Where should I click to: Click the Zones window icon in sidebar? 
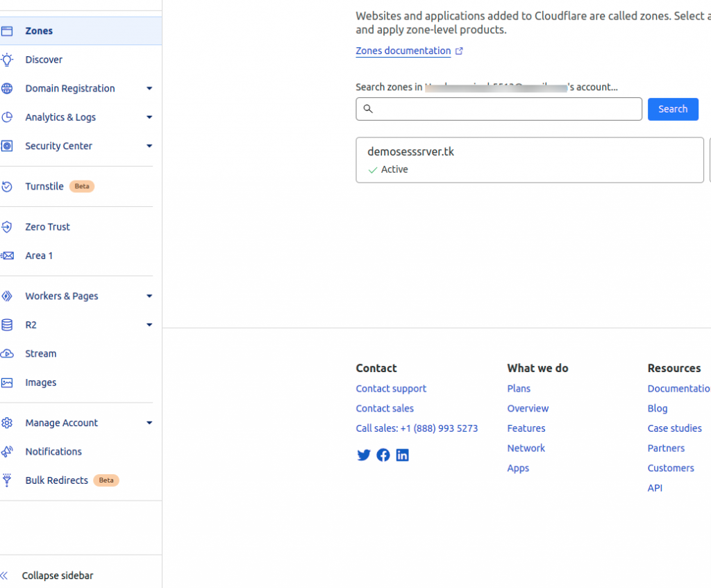coord(7,31)
